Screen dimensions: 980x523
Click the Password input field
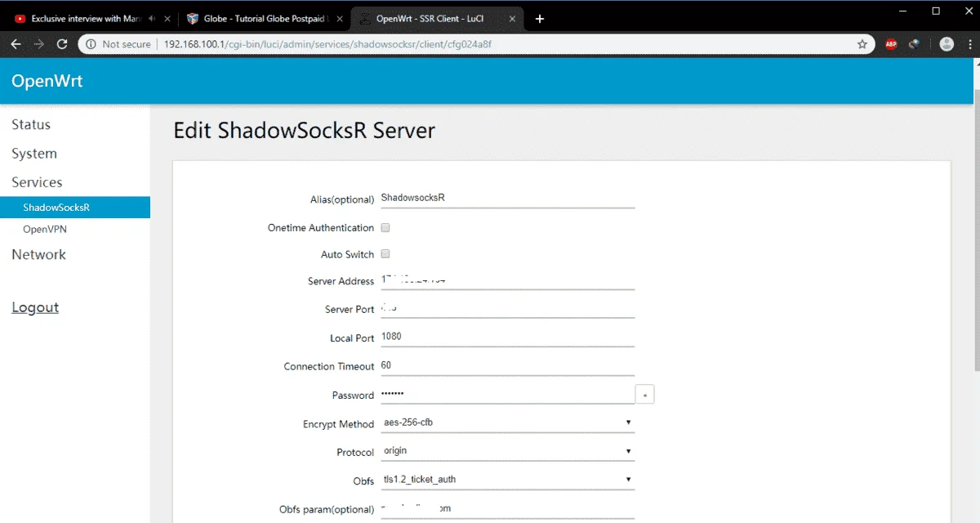tap(508, 395)
